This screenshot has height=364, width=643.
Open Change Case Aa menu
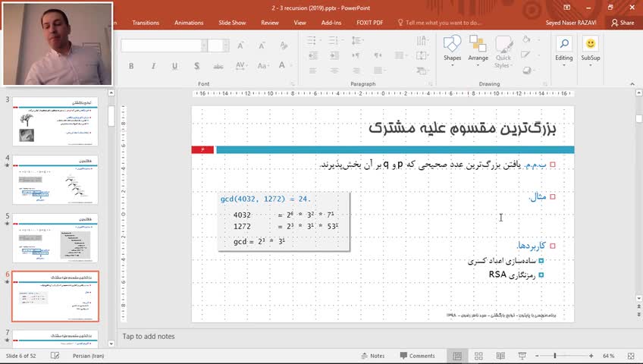(x=262, y=65)
